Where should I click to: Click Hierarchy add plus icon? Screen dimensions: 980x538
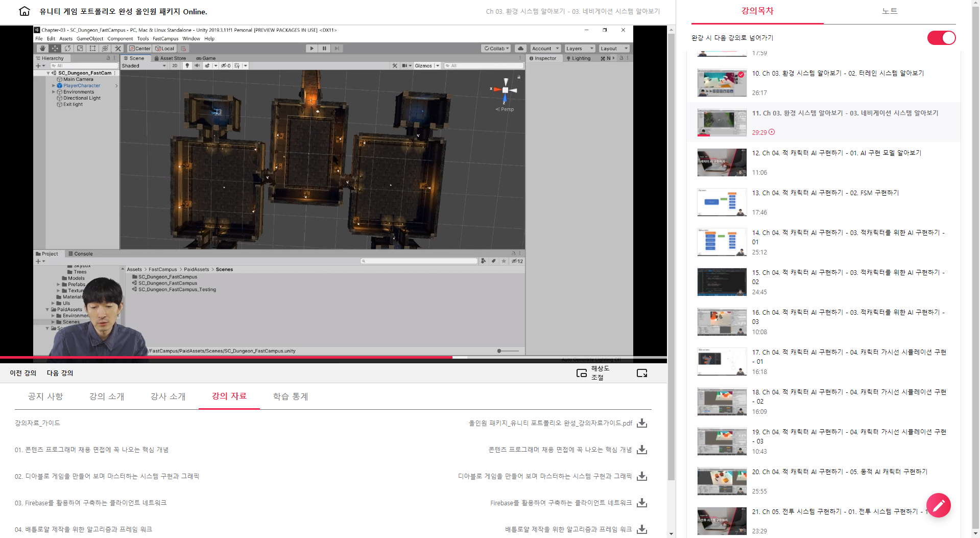38,65
